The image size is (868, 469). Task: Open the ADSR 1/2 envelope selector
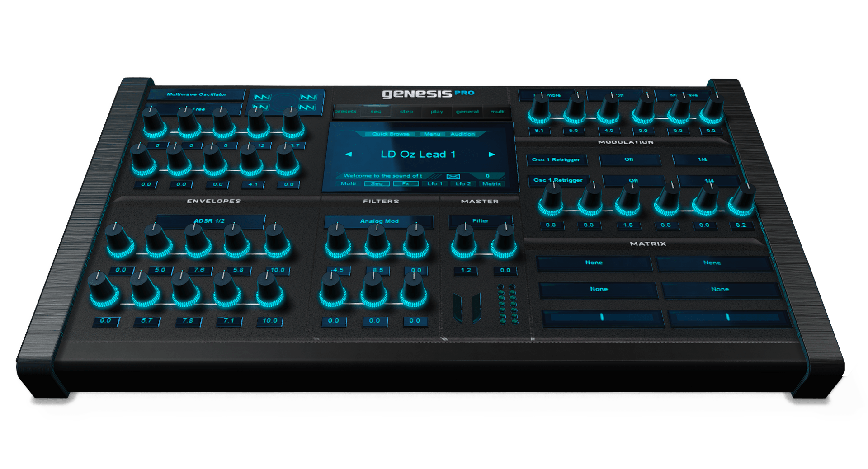(x=210, y=221)
